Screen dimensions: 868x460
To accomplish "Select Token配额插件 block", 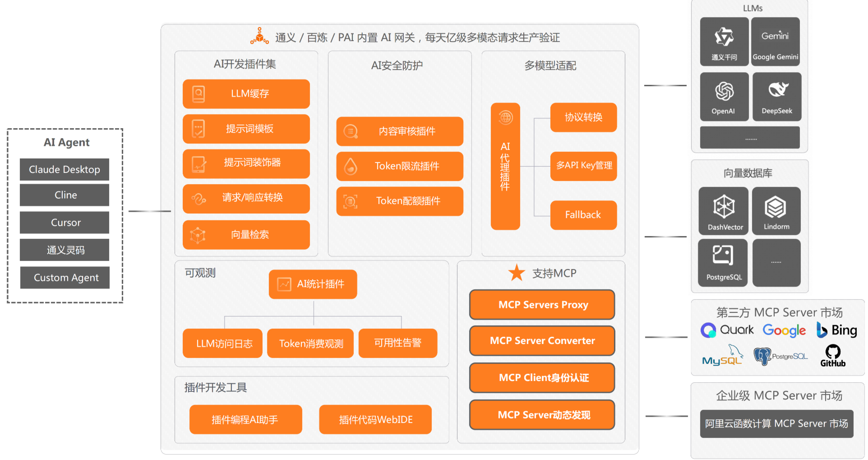I will coord(400,201).
